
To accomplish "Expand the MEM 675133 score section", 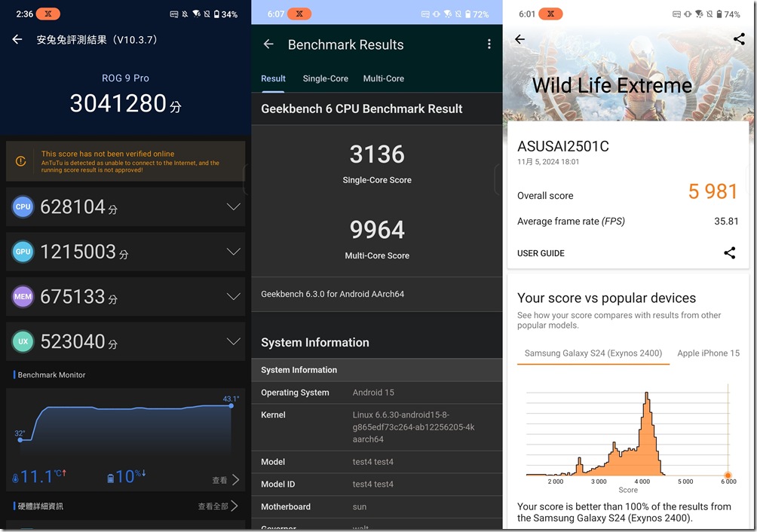I will [233, 297].
